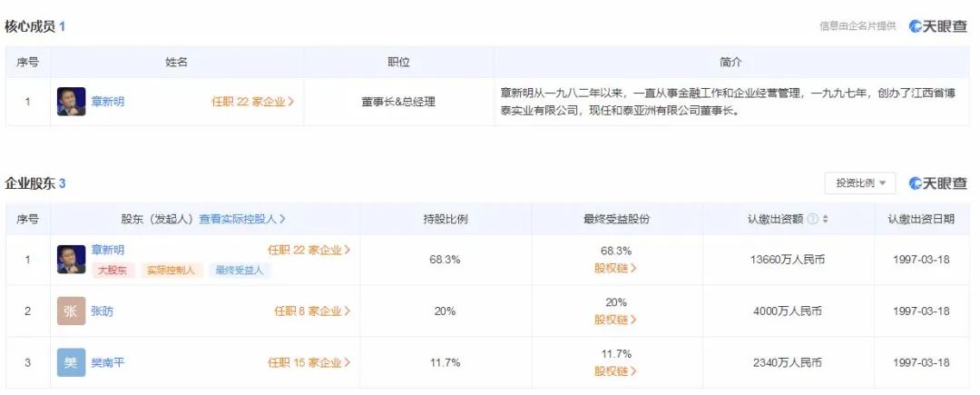980x395 pixels.
Task: Open 股权链 for the 20% shareholder
Action: [x=616, y=320]
